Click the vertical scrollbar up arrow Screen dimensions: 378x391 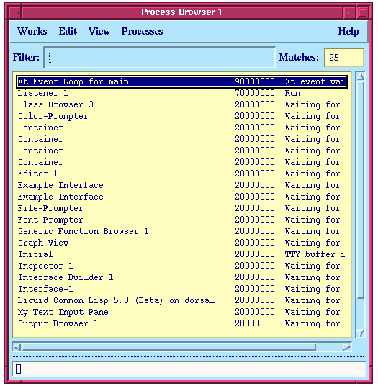360,77
